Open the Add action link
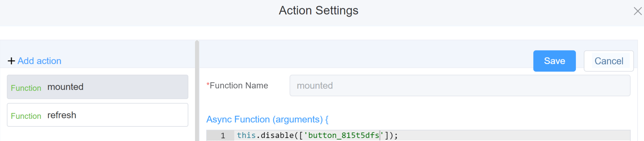644x141 pixels. 39,61
